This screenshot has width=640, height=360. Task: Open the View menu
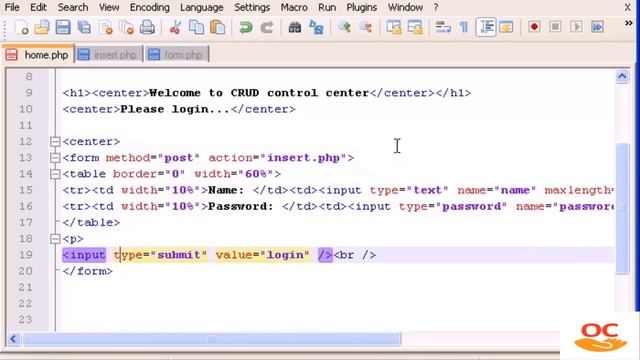click(x=109, y=7)
